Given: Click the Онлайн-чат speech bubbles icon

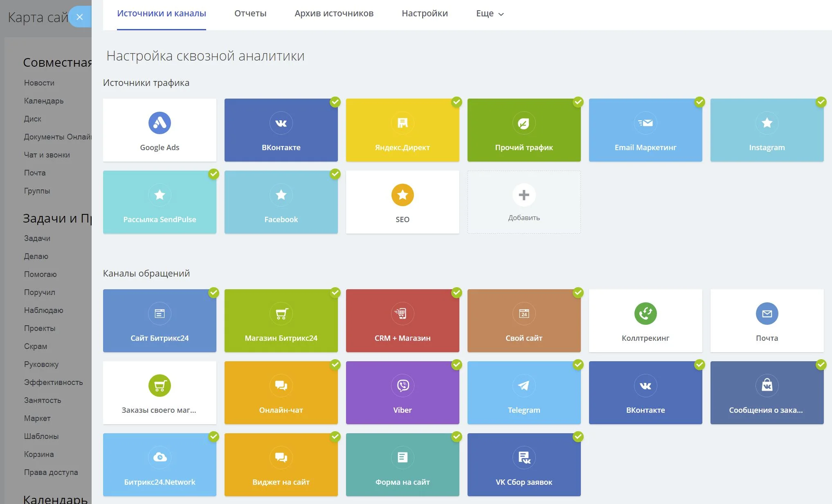Looking at the screenshot, I should 281,385.
